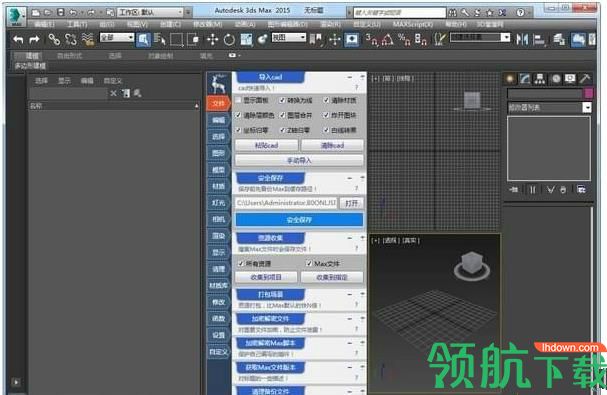Open the Modify tab in command panel

525,79
